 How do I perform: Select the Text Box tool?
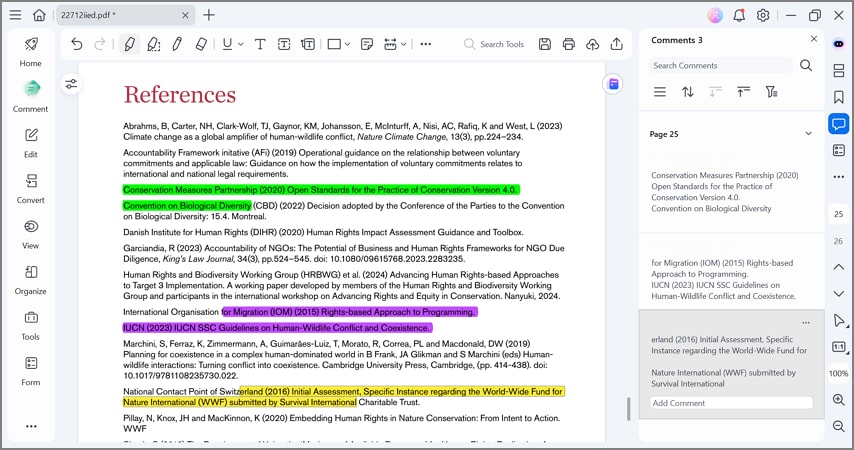click(x=284, y=44)
